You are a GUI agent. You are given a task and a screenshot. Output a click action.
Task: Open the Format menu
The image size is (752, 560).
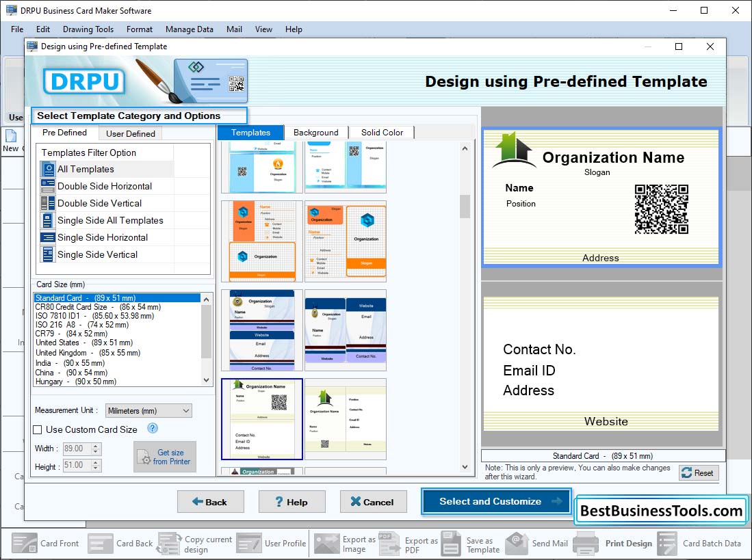pos(140,29)
